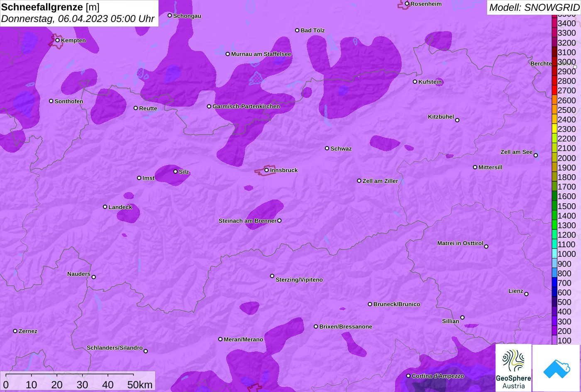Click the Sillian marker dot
581x392 pixels.
pyautogui.click(x=462, y=318)
